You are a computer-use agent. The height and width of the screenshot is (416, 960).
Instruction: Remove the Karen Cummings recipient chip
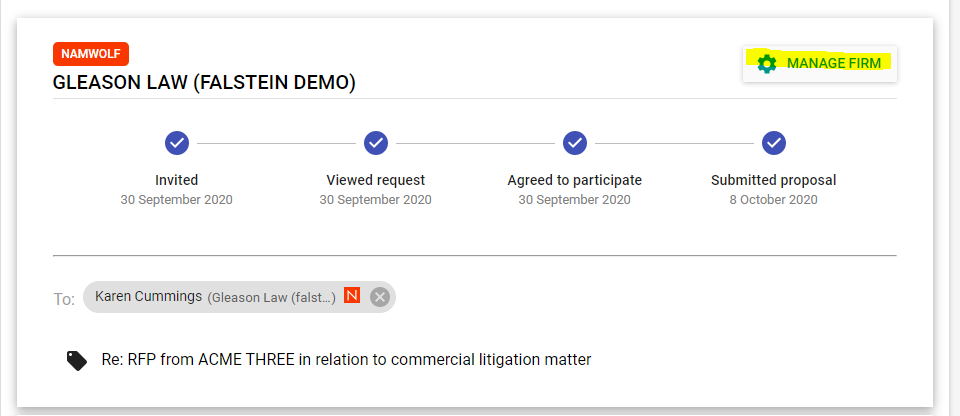tap(379, 297)
